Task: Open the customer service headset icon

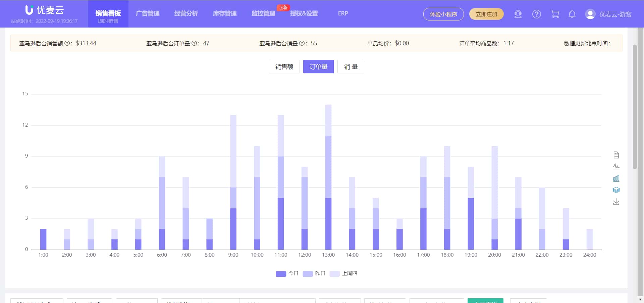Action: coord(518,14)
